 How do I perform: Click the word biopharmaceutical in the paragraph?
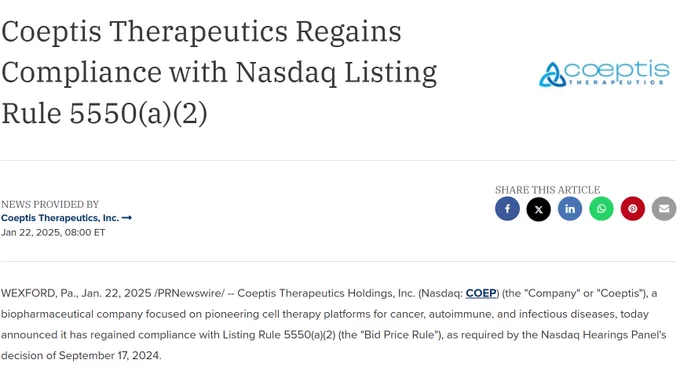click(x=47, y=314)
